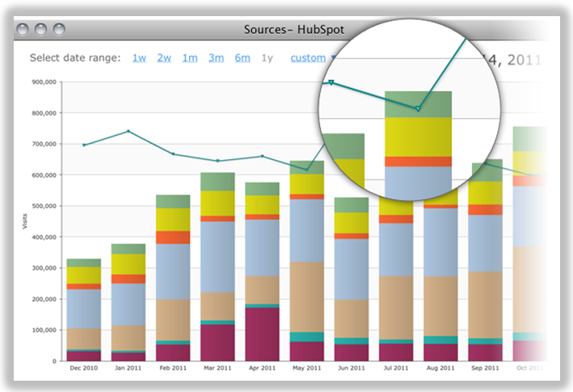Select the teal segment of the May 2011 bar
Screen dimensions: 573x392
point(306,337)
